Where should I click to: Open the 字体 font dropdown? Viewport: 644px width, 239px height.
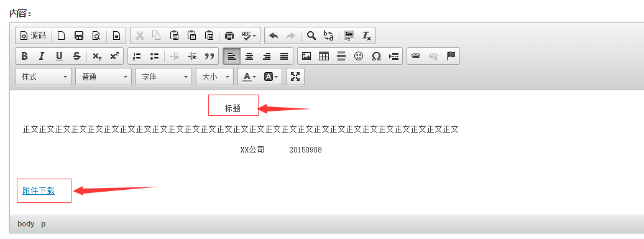point(164,77)
